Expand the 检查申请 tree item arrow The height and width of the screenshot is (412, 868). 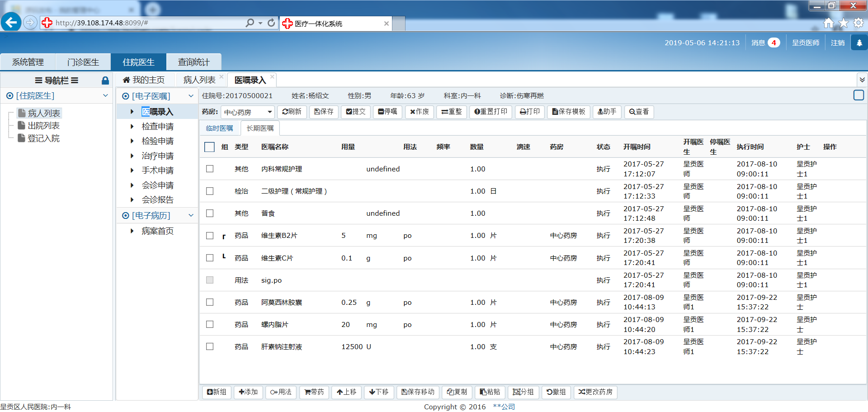point(132,127)
